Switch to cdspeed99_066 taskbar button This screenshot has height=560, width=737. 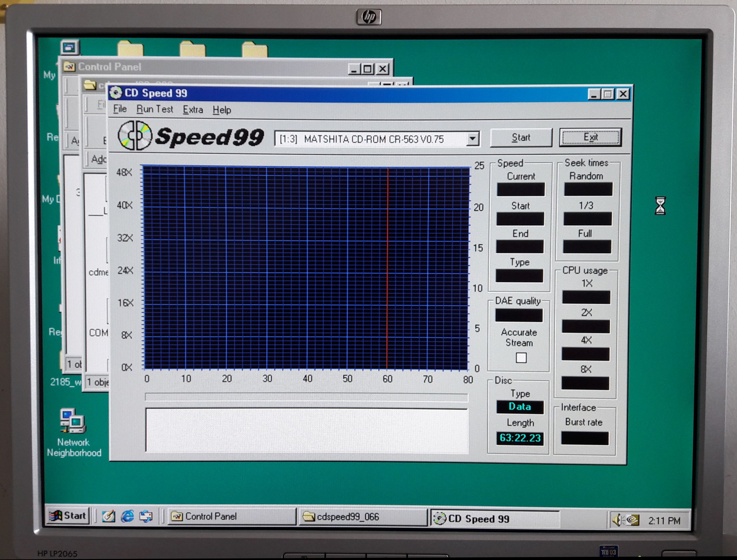(x=363, y=517)
